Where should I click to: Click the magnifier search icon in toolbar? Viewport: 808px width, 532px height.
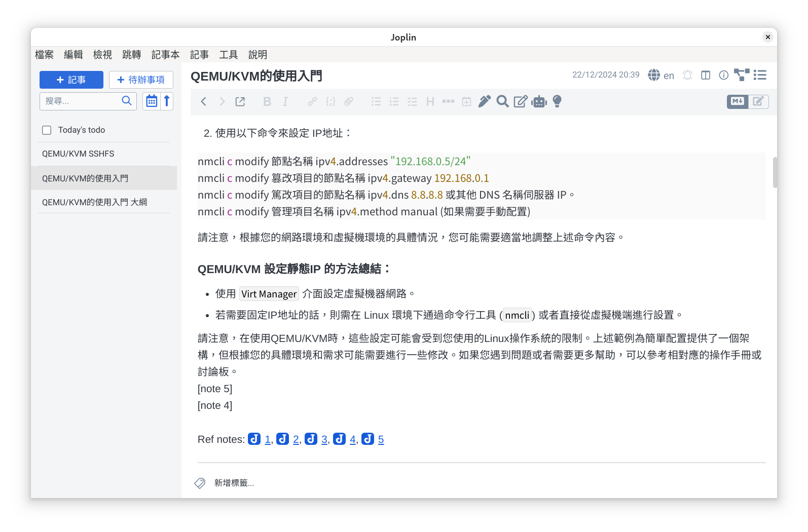502,102
